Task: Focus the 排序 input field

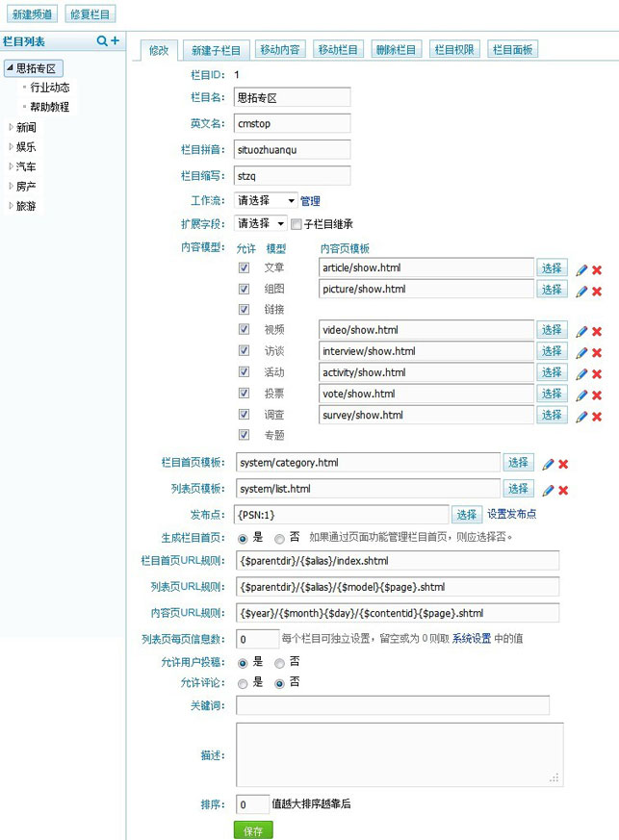Action: point(252,804)
